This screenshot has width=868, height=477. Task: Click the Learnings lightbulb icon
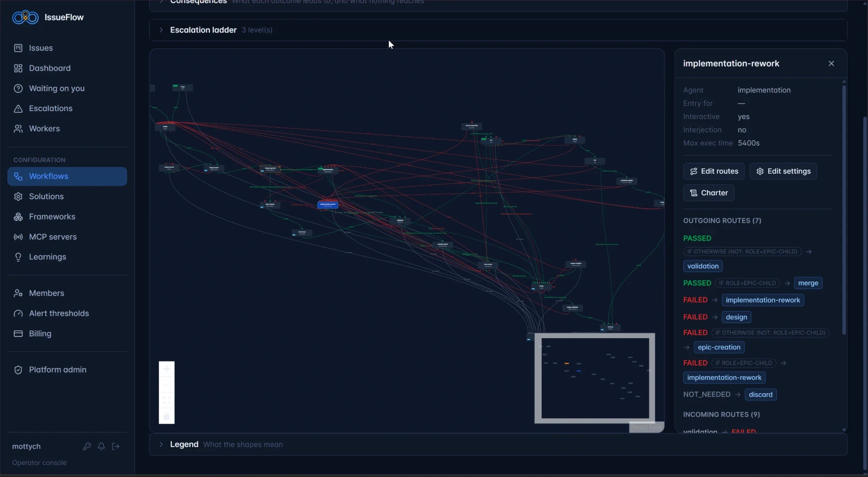18,257
